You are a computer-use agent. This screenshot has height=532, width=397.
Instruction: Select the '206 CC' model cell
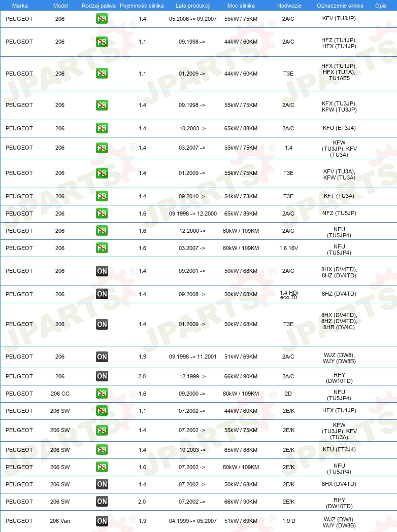click(60, 394)
